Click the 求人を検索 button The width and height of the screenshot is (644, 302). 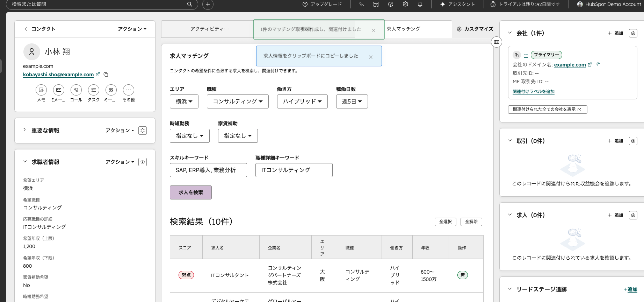(x=191, y=192)
